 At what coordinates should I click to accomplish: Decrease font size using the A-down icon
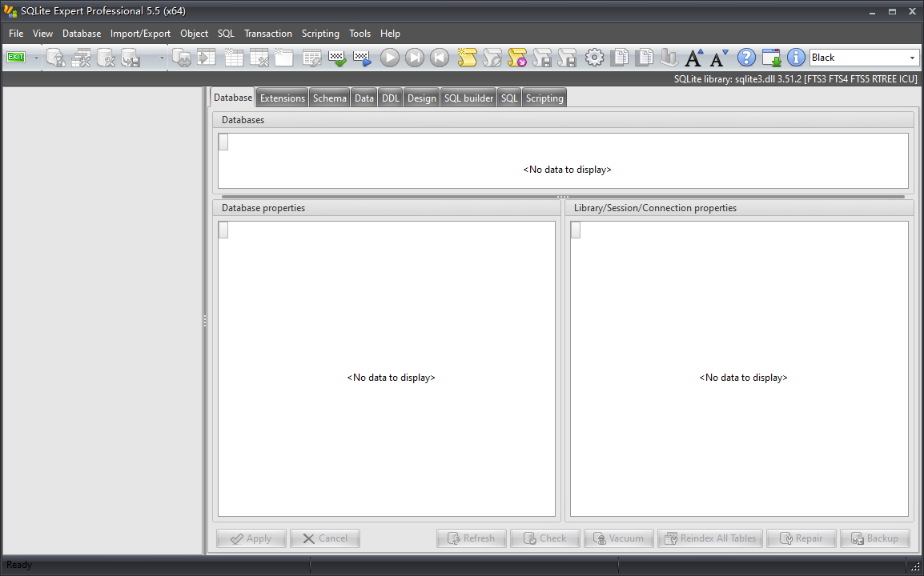click(x=717, y=57)
